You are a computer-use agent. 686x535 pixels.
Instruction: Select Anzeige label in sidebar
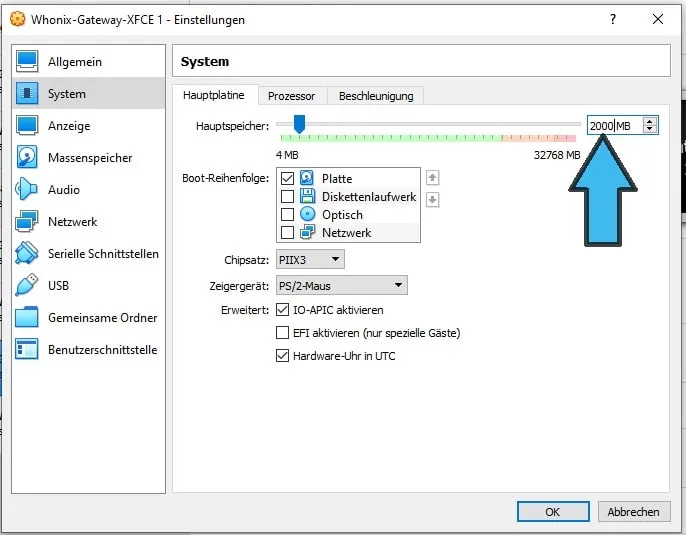tap(69, 126)
